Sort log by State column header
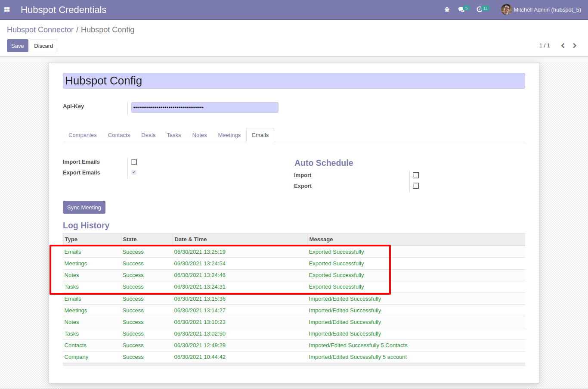This screenshot has height=389, width=588. click(147, 240)
